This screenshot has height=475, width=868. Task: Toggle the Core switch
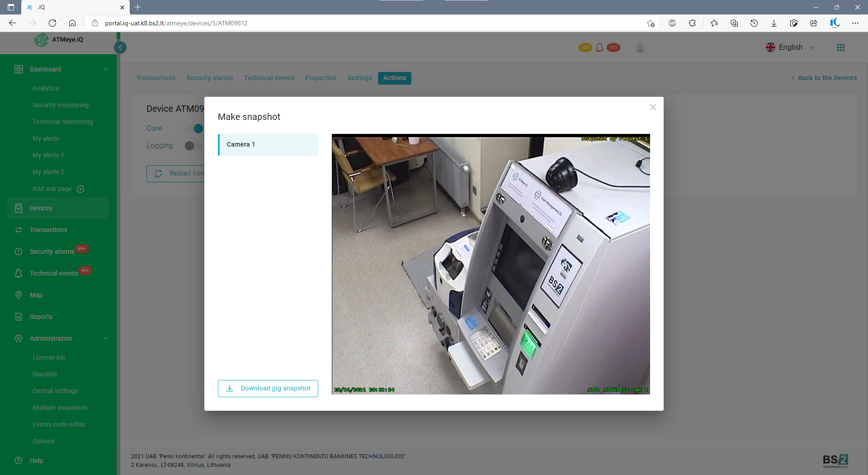(x=195, y=128)
